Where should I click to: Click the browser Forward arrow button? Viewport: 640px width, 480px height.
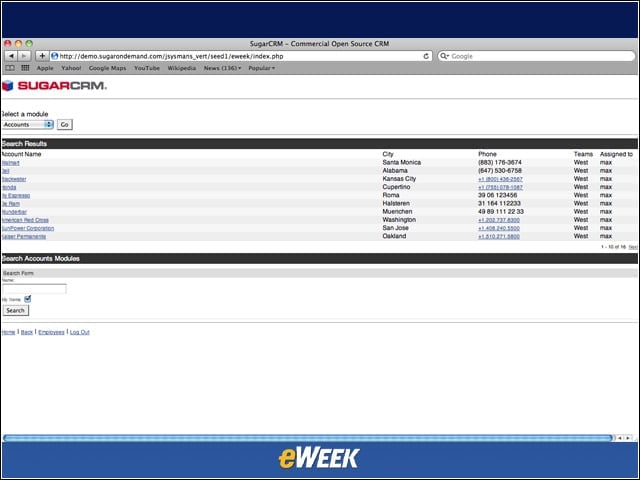click(x=24, y=56)
